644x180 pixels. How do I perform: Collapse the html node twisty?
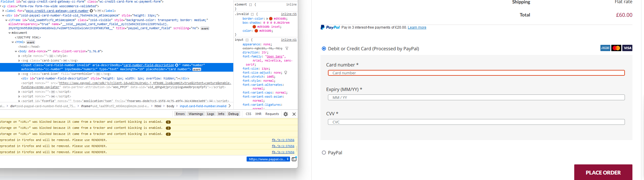pyautogui.click(x=13, y=42)
